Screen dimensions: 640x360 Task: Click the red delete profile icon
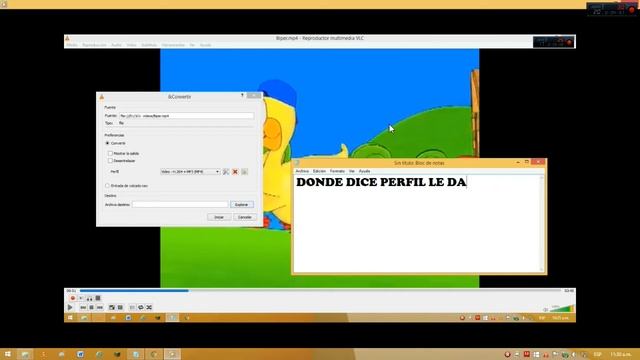coord(235,172)
